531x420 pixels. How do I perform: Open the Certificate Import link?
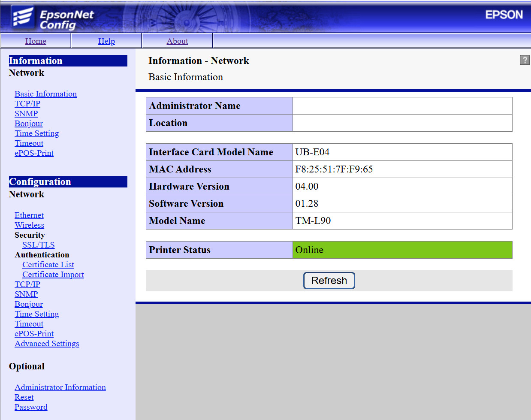coord(53,275)
